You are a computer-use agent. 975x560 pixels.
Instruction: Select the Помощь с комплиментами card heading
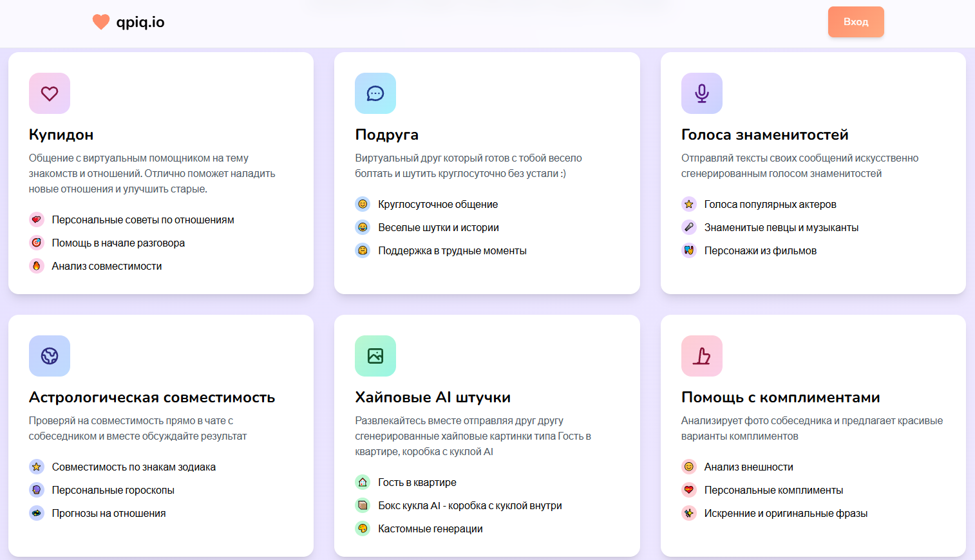click(x=781, y=397)
